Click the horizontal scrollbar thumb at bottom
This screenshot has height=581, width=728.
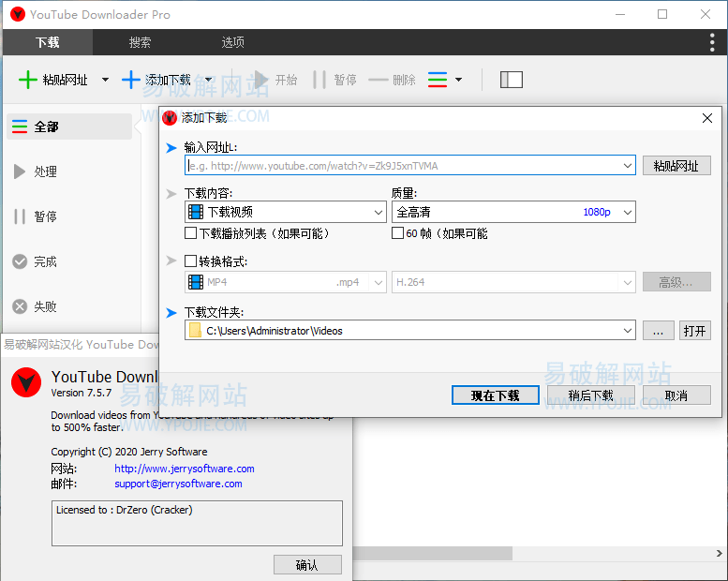[x=432, y=553]
